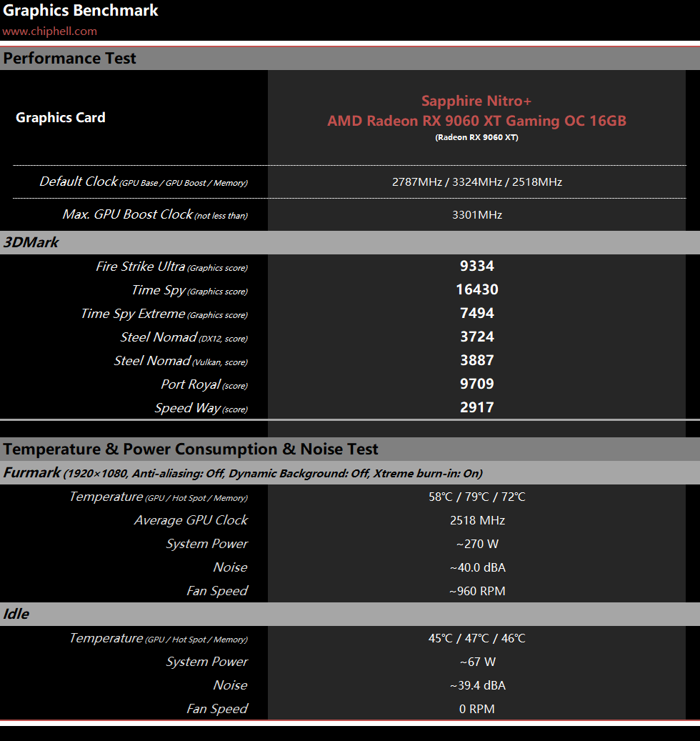This screenshot has height=741, width=700.
Task: Select the Sapphire Nitro+ card name
Action: tap(476, 101)
